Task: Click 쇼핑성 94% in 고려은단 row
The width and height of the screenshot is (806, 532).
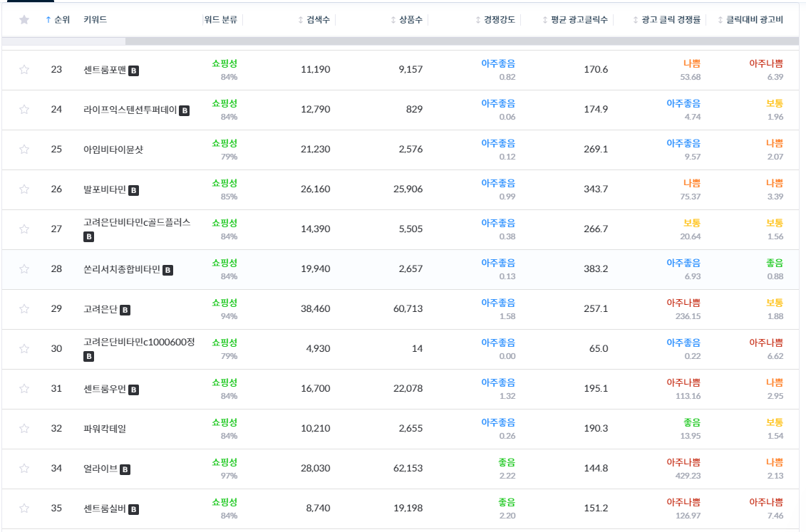Action: [224, 309]
